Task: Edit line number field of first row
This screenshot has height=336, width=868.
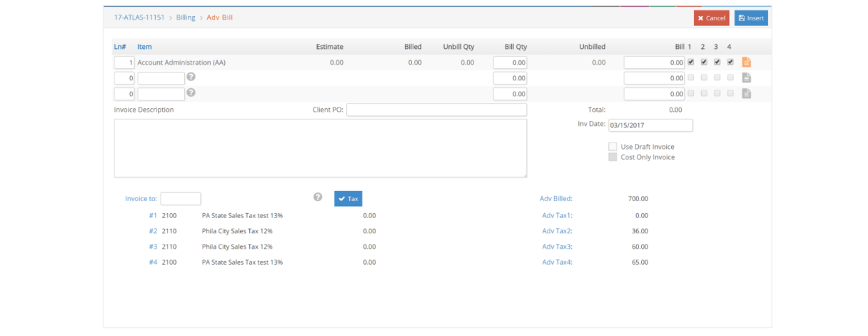Action: pos(124,62)
